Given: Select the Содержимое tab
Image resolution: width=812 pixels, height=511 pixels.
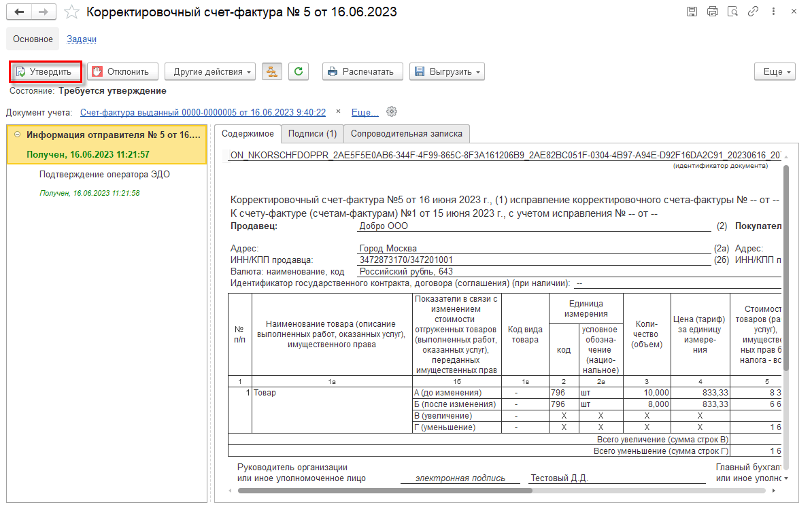Looking at the screenshot, I should (248, 133).
